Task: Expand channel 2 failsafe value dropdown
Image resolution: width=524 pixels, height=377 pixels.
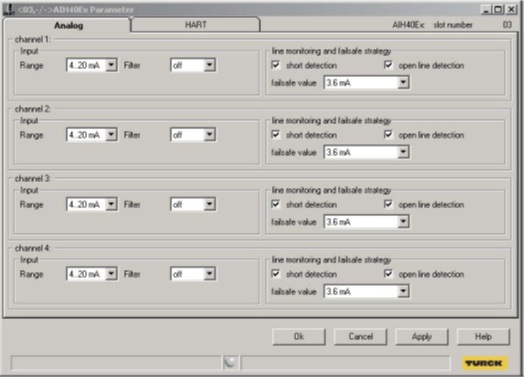Action: tap(403, 152)
